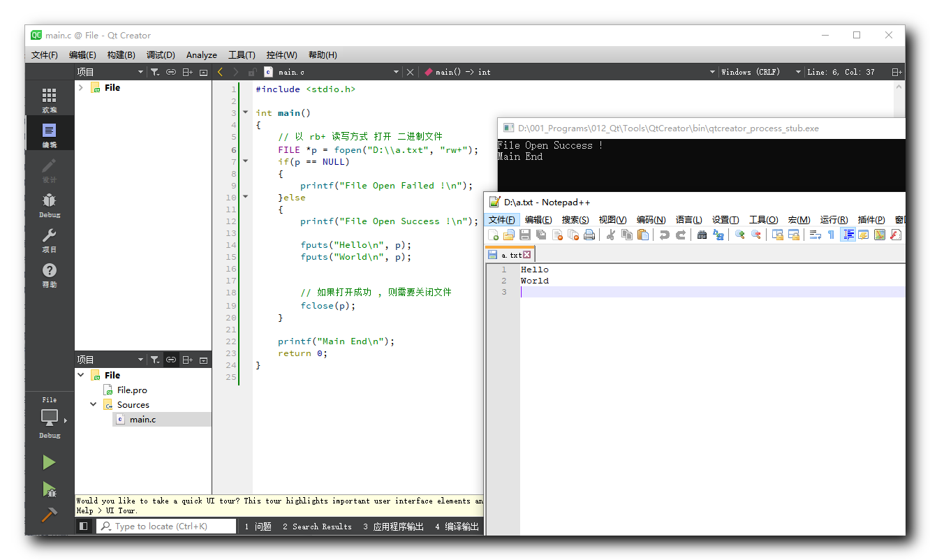Toggle the editor read-only lock icon
Screen dimensions: 930x560
coord(252,72)
